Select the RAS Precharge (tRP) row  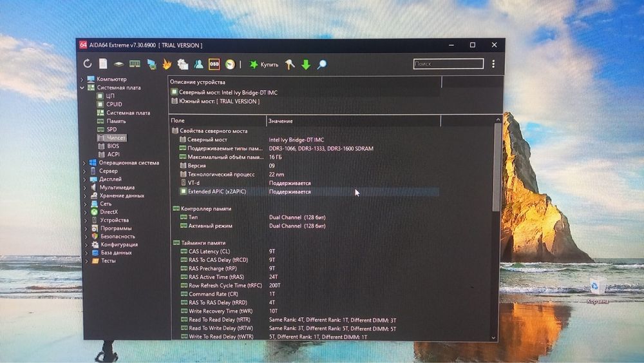point(310,268)
